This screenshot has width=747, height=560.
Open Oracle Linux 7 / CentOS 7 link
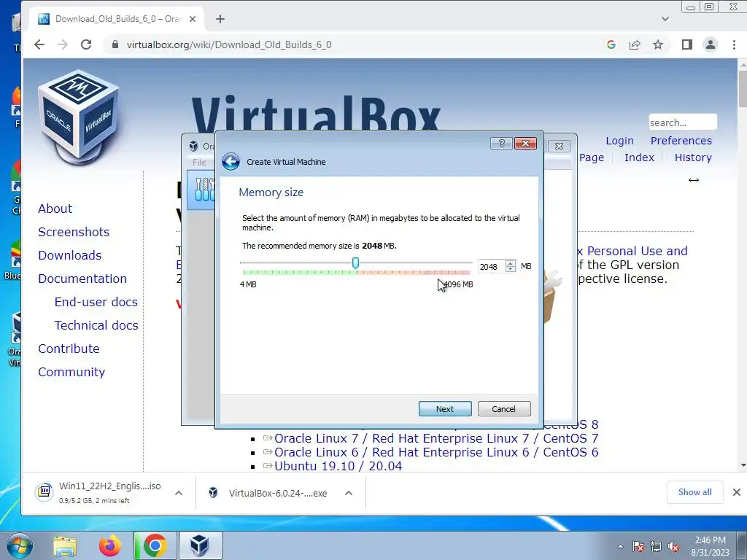point(436,438)
